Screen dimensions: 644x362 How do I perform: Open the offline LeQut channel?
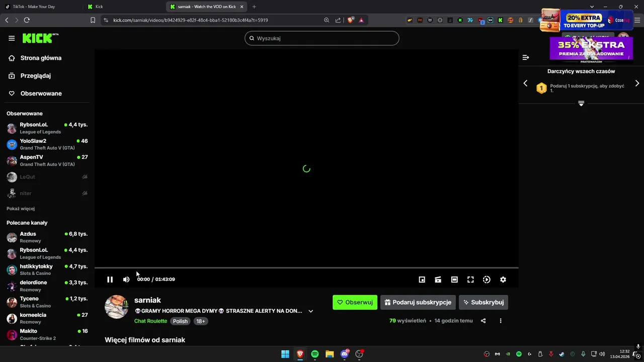point(47,177)
